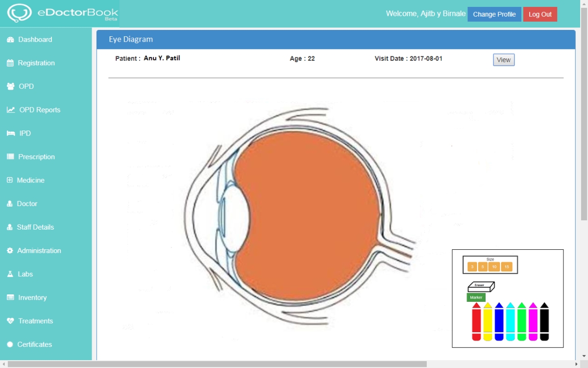
Task: Open Change Profile
Action: coord(494,14)
